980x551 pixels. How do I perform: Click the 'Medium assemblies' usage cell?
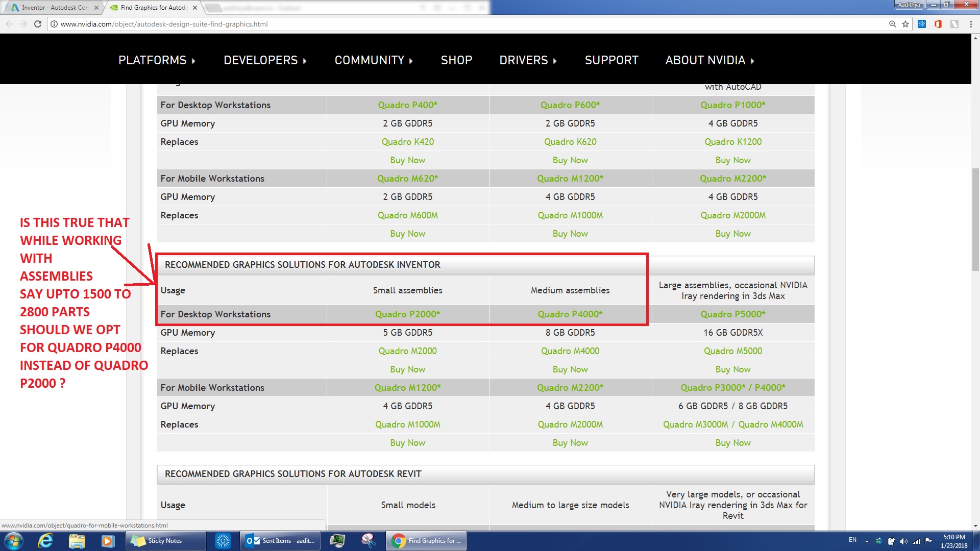point(570,290)
